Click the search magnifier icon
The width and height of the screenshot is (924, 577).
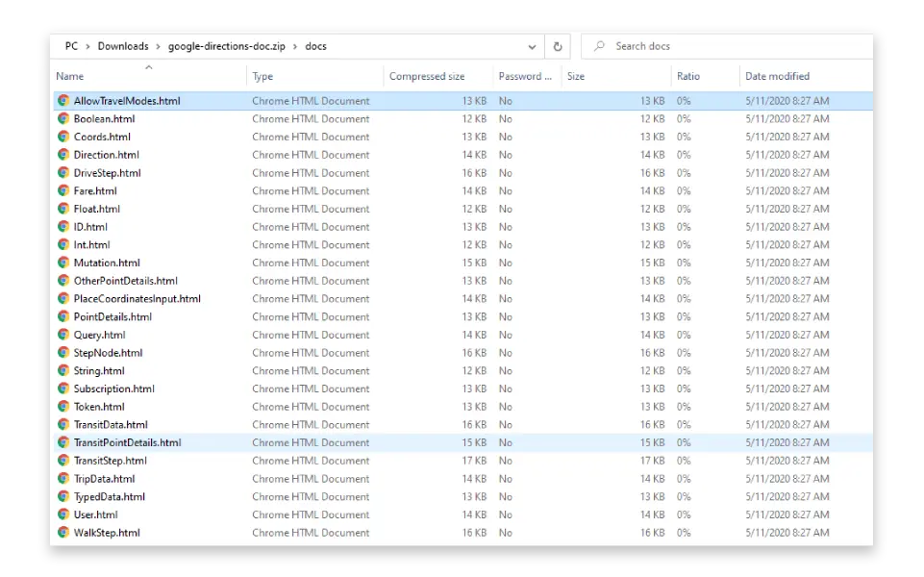599,45
